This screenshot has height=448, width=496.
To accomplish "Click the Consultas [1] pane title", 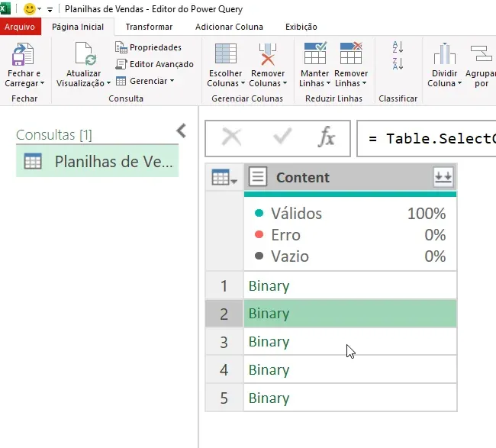I will point(53,135).
